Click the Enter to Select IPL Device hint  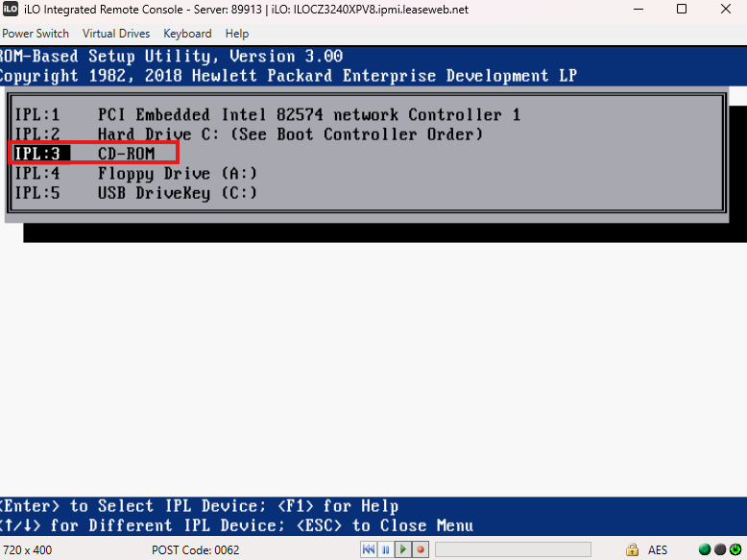click(133, 505)
